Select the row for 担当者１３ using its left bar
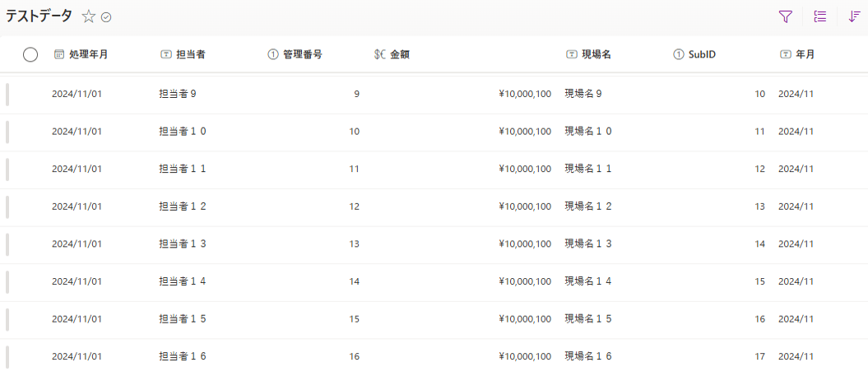Viewport: 868px width, 376px height. point(7,244)
